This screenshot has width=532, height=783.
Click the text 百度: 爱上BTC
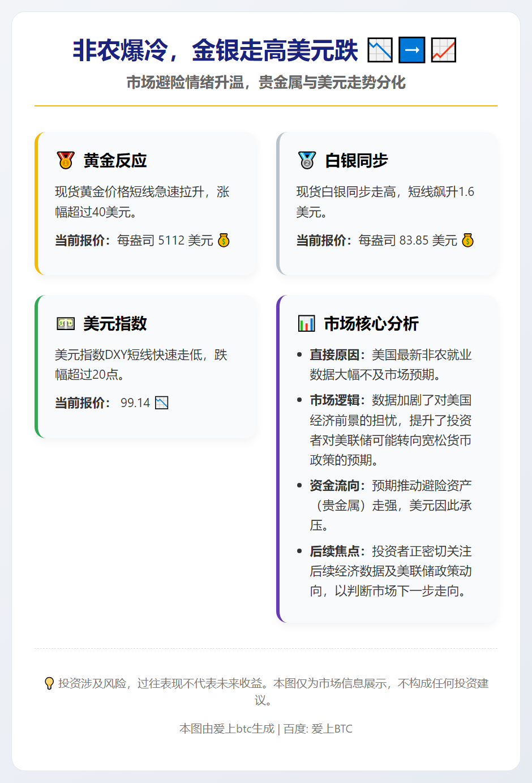(318, 729)
